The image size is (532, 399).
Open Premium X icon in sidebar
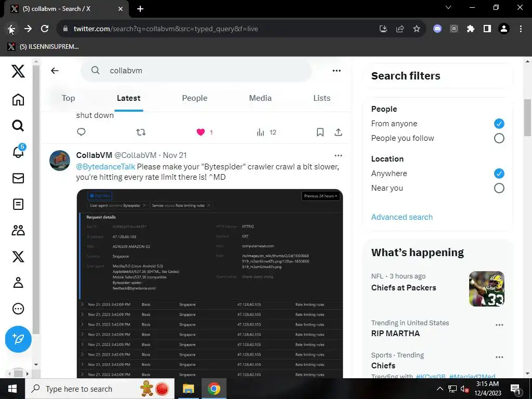click(18, 257)
